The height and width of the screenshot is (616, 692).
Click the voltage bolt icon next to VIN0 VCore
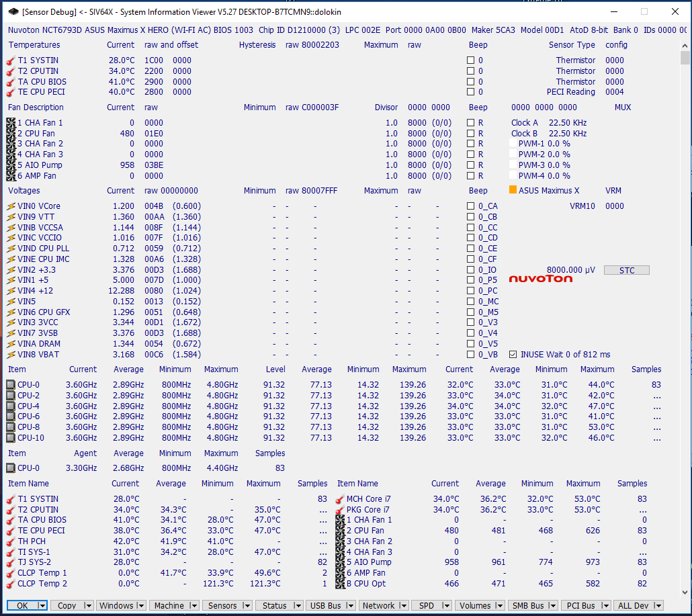[x=11, y=206]
